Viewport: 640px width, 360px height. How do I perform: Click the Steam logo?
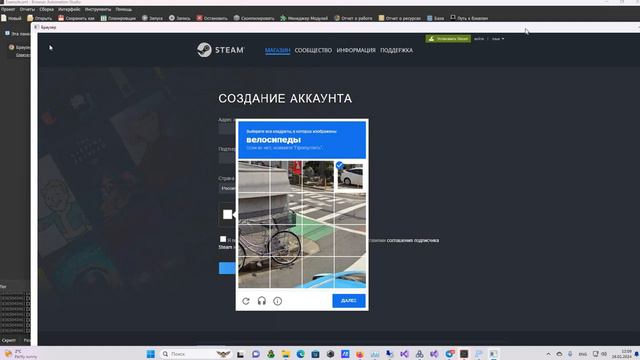click(220, 50)
